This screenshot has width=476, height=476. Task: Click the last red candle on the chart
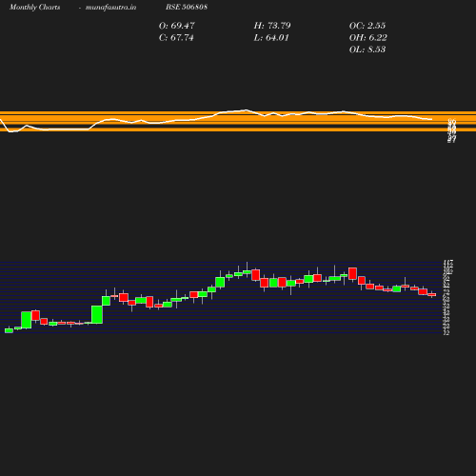[432, 295]
